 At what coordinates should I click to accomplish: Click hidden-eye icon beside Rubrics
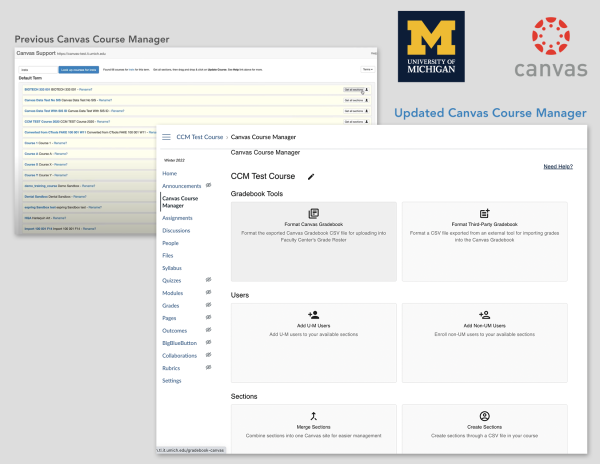(x=209, y=368)
